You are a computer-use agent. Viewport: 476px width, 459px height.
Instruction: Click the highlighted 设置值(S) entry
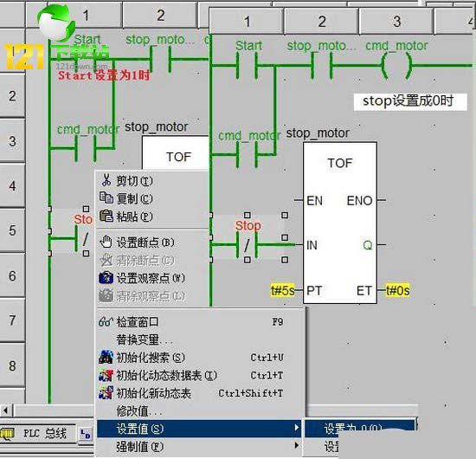199,429
